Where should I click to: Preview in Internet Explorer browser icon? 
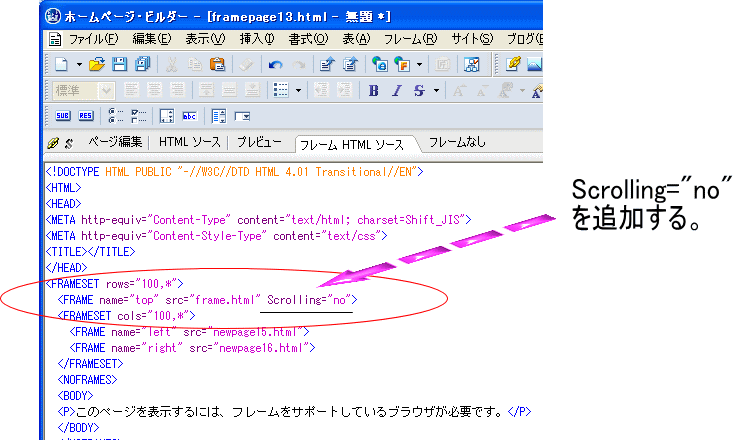(379, 64)
